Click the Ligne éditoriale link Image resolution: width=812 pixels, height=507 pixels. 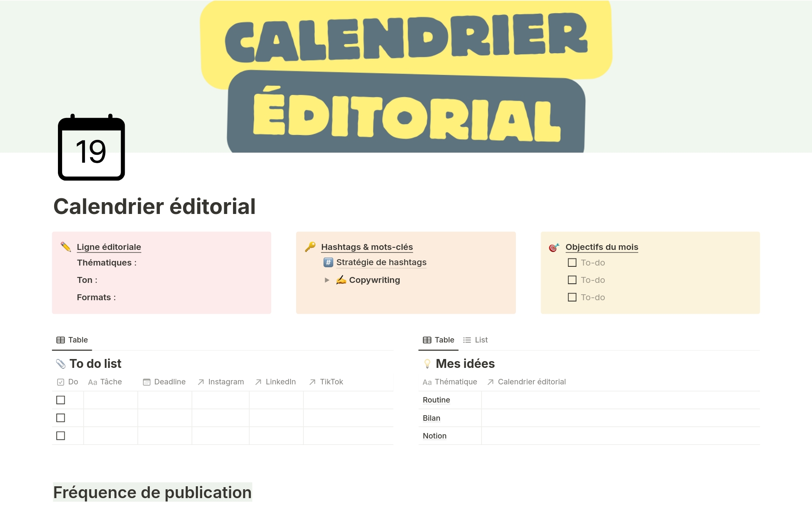(x=109, y=246)
